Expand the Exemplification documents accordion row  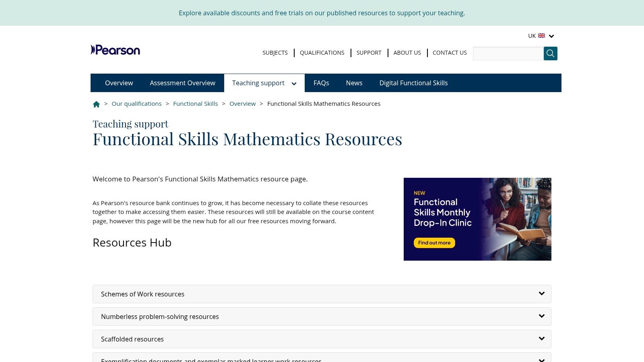click(322, 358)
